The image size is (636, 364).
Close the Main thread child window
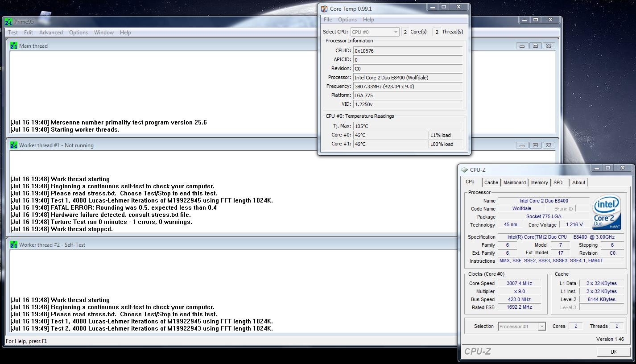pos(549,46)
